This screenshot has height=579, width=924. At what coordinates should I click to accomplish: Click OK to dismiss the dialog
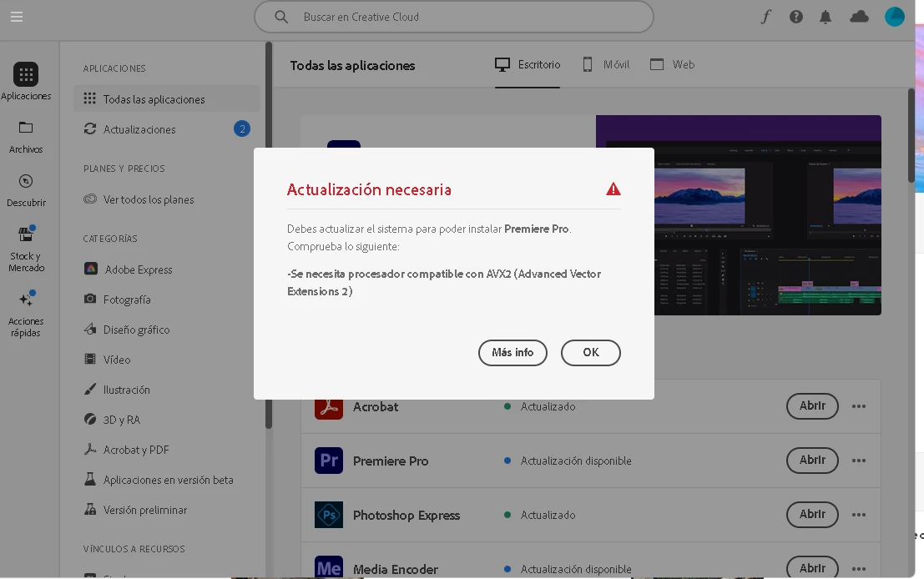tap(590, 352)
